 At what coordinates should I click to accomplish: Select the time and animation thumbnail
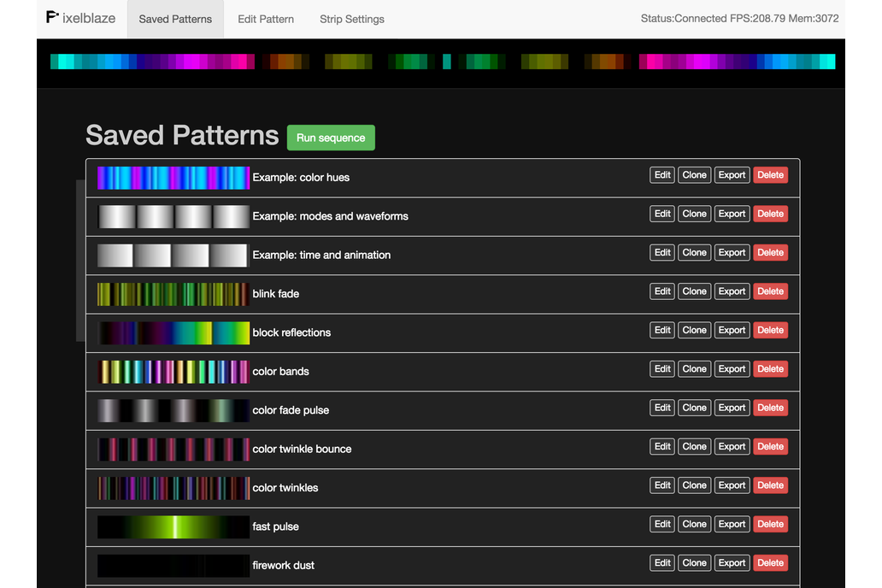coord(173,256)
